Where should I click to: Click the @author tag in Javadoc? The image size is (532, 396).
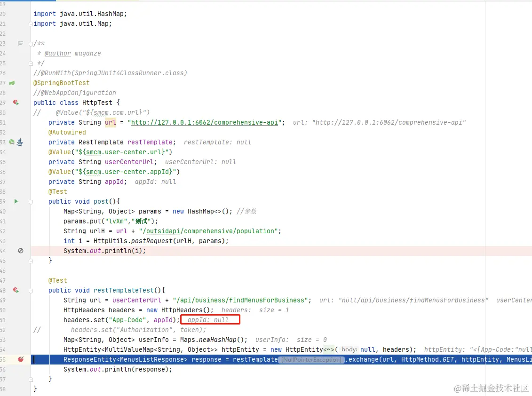point(58,53)
